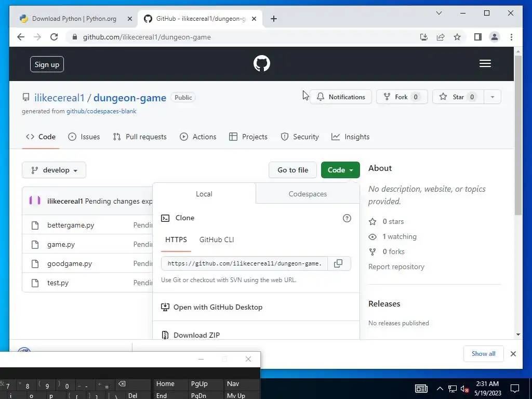
Task: Select the HTTPS clone option
Action: 176,240
